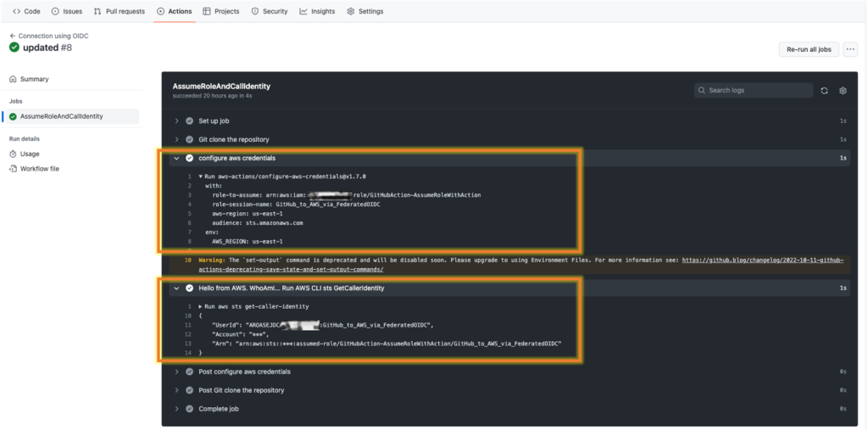Click the home icon beside Summary

[x=13, y=79]
